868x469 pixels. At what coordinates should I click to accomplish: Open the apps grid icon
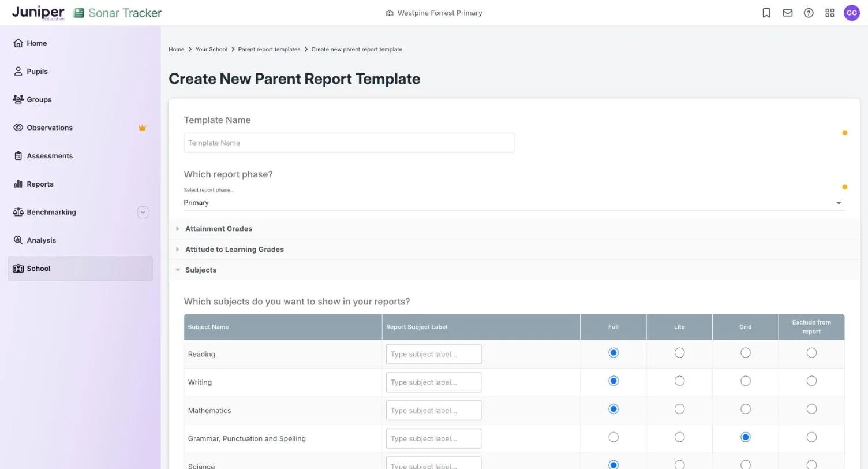(x=830, y=13)
